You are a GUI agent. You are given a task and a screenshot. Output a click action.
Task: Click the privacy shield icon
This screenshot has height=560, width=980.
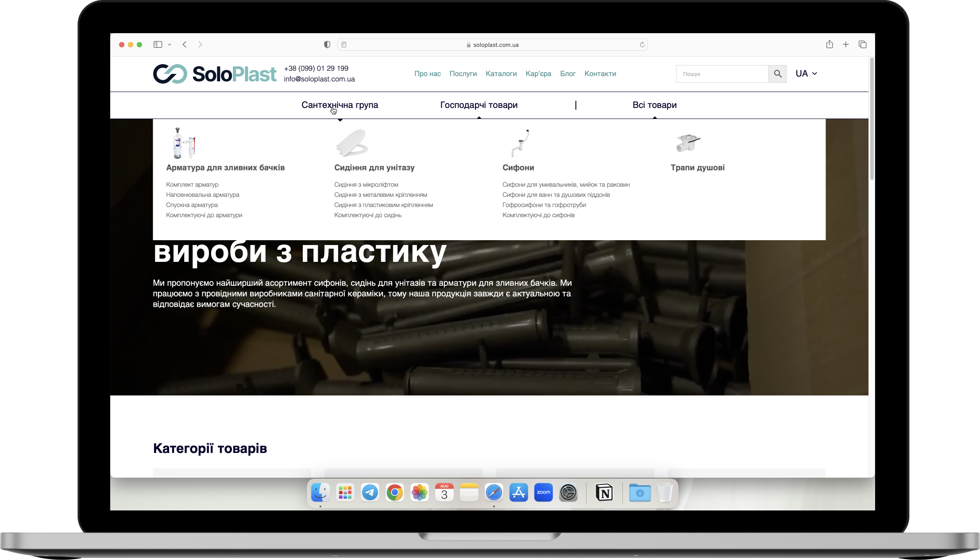coord(327,45)
